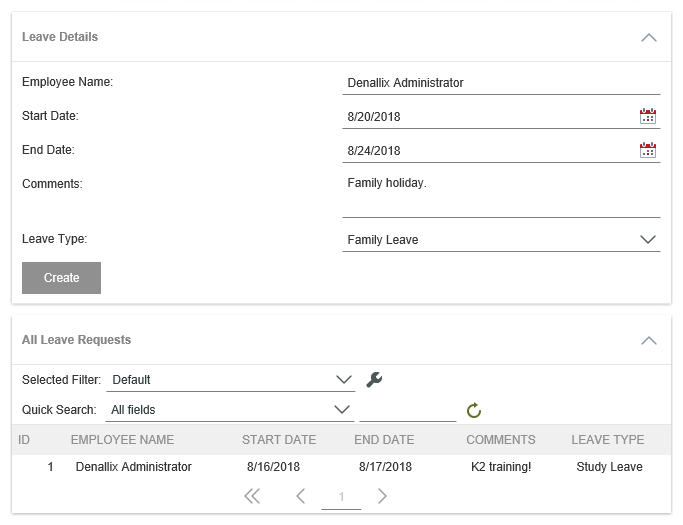This screenshot has height=525, width=683.
Task: Open the Leave Type dropdown
Action: click(x=647, y=240)
